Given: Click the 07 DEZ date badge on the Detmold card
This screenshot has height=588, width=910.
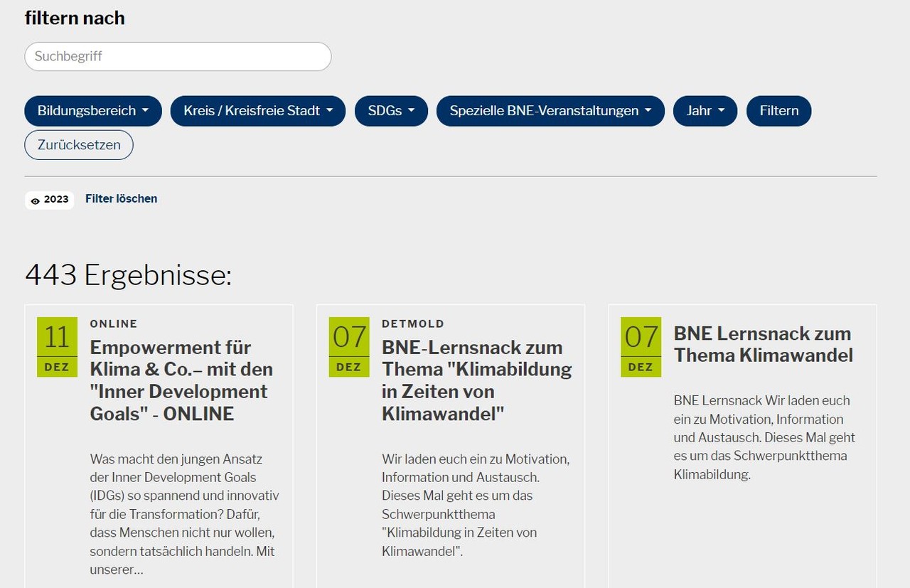Looking at the screenshot, I should click(x=349, y=347).
